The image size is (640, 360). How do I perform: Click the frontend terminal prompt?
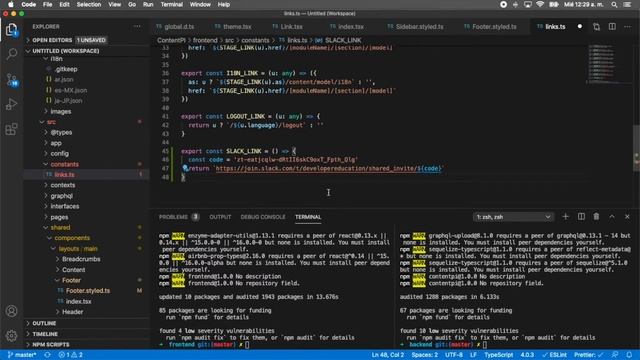[x=204, y=344]
